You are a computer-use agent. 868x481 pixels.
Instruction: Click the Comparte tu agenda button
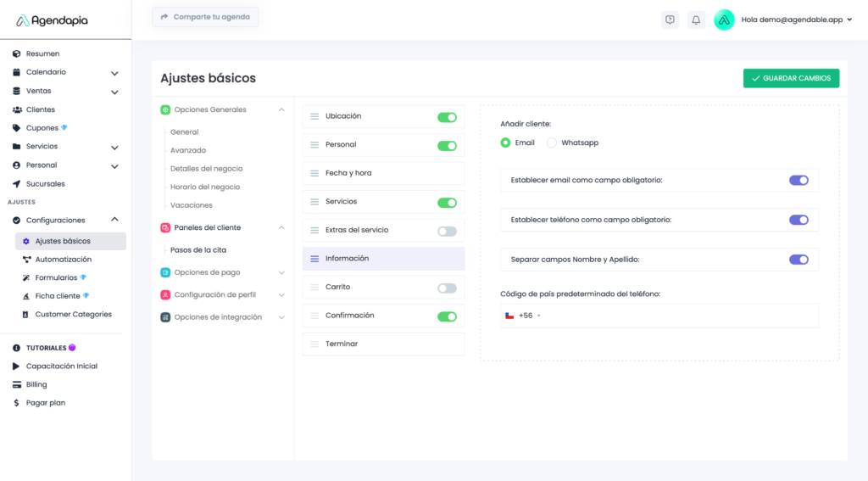point(205,17)
